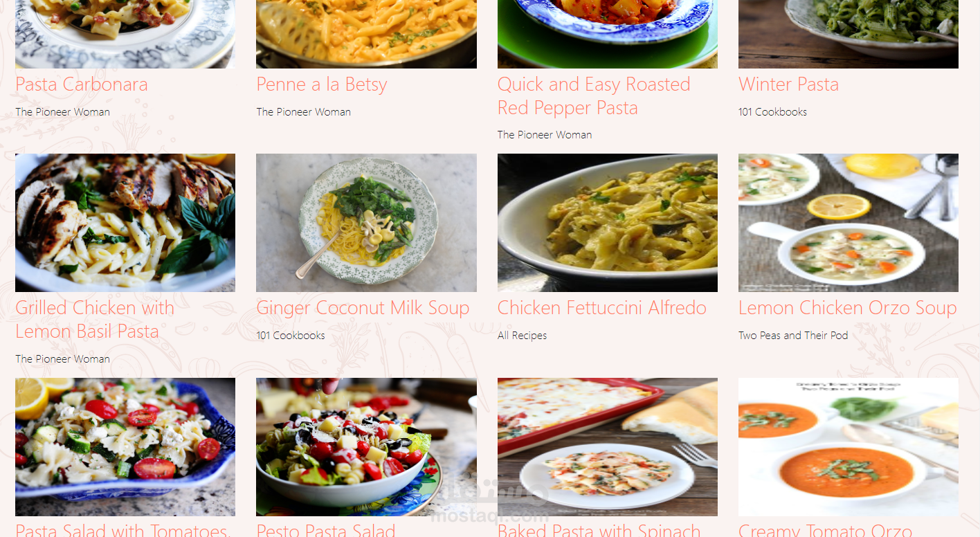Open Quick and Easy Roasted Red Pepper Pasta
980x537 pixels.
(594, 96)
